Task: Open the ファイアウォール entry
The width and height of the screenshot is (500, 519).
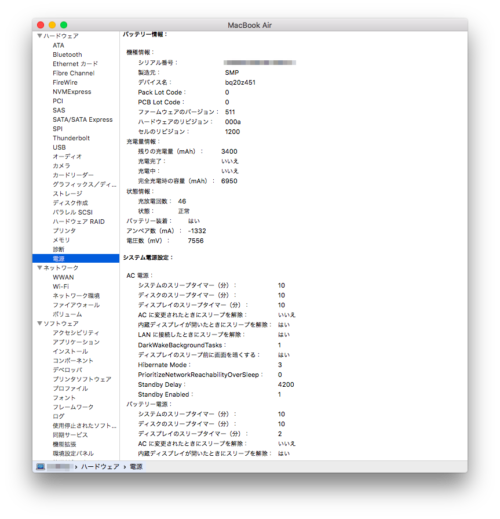Action: 76,305
